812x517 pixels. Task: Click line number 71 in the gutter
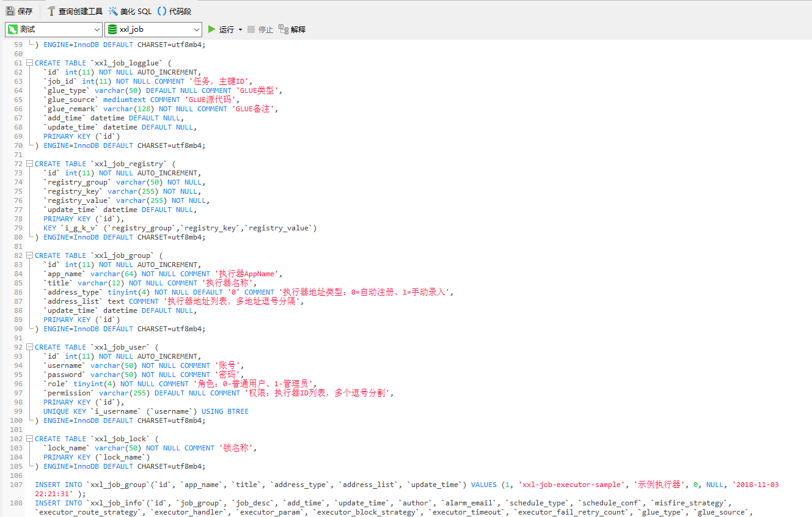pyautogui.click(x=18, y=155)
